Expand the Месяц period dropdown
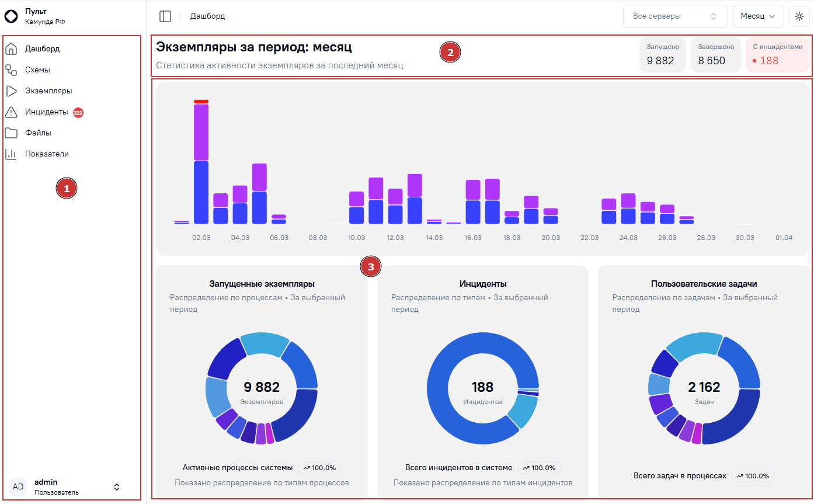This screenshot has height=504, width=814. [x=758, y=16]
